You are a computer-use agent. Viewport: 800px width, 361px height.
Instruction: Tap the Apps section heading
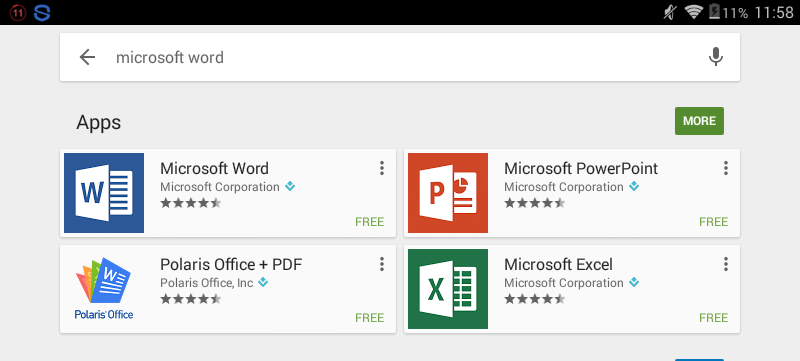pyautogui.click(x=98, y=123)
